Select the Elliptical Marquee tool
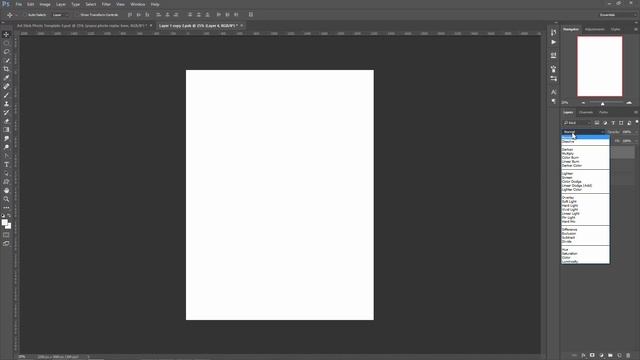 (x=6, y=43)
